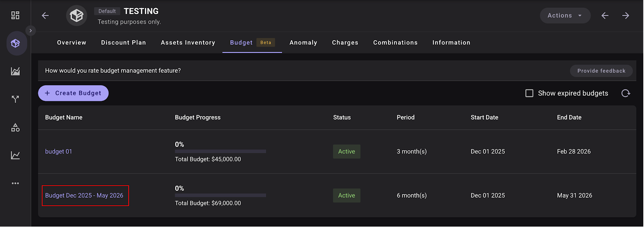Open the area chart icon in sidebar
Viewport: 644px width, 227px height.
click(15, 72)
